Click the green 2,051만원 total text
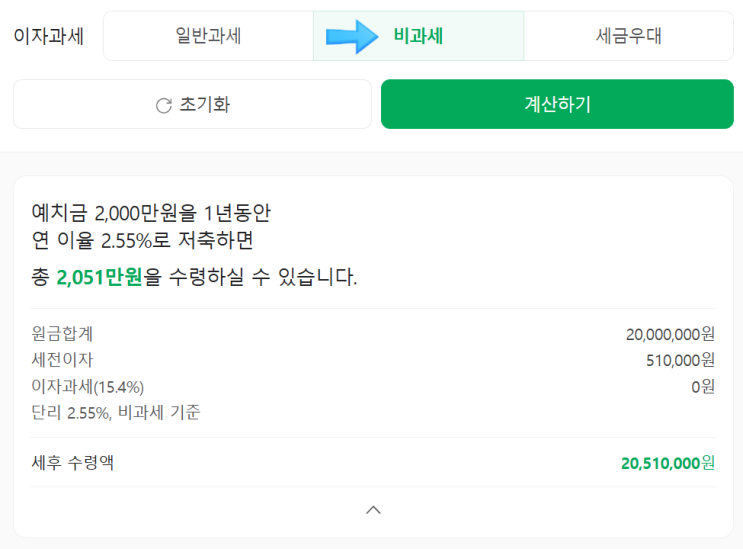The width and height of the screenshot is (743, 549). click(100, 277)
